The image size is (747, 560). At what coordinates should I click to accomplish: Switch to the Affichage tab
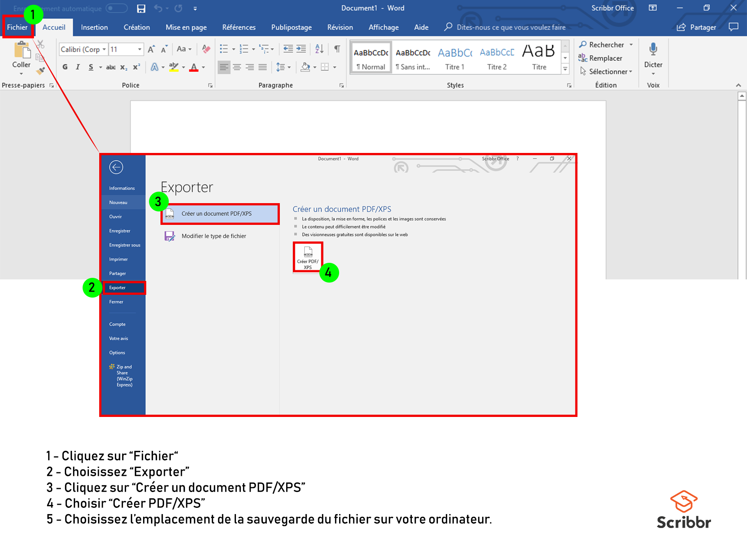pyautogui.click(x=383, y=27)
